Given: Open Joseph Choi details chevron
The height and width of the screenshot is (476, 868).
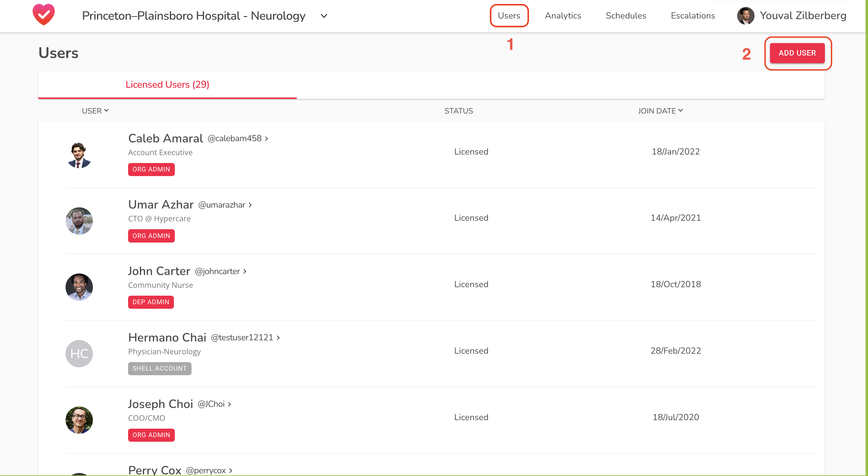Looking at the screenshot, I should pyautogui.click(x=229, y=404).
